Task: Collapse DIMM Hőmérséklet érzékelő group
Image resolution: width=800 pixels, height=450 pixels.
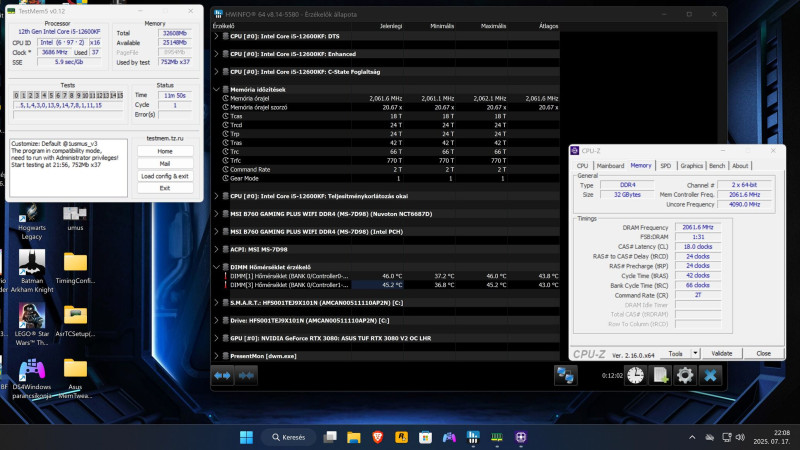Action: (x=216, y=267)
